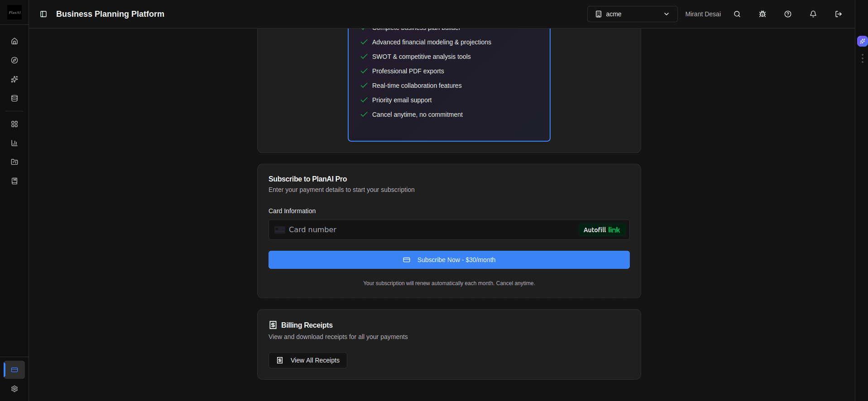Image resolution: width=868 pixels, height=401 pixels.
Task: Open the AI sparkles sidebar icon
Action: (x=14, y=79)
